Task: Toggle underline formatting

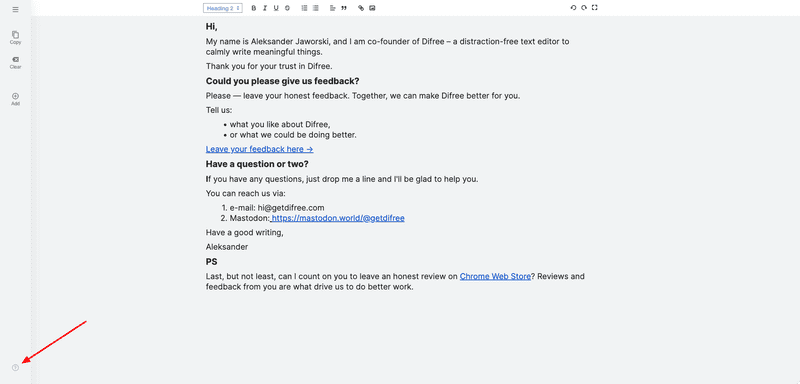Action: (276, 8)
